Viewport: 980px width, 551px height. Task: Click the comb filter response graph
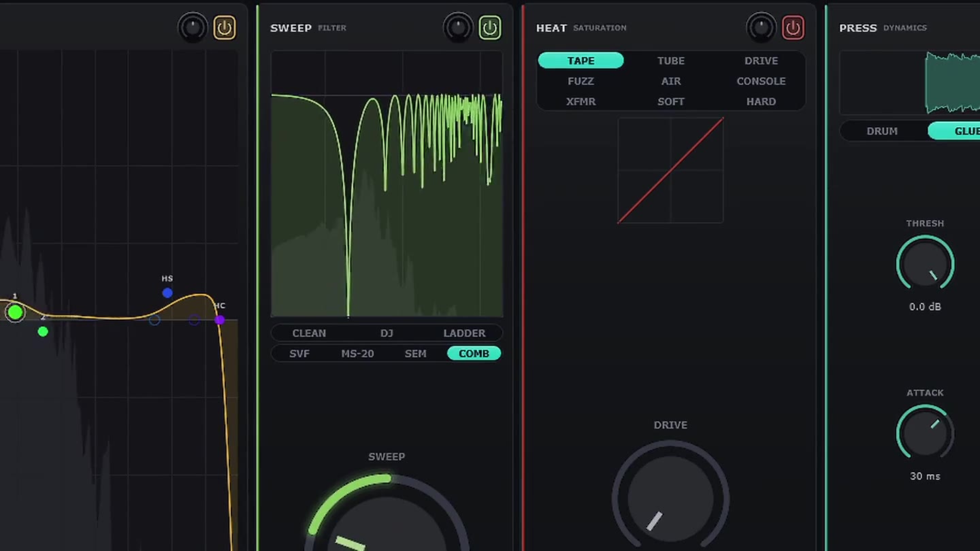tap(387, 184)
